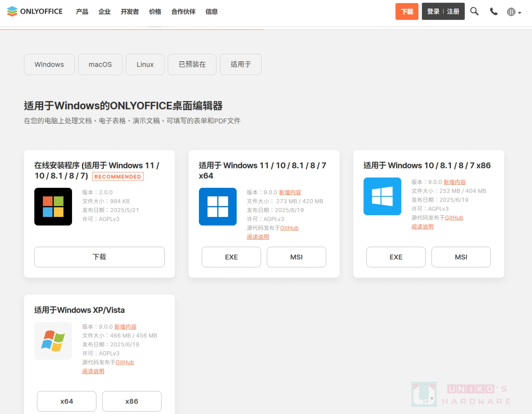Open the 产品 menu
This screenshot has height=414, width=532.
tap(82, 12)
